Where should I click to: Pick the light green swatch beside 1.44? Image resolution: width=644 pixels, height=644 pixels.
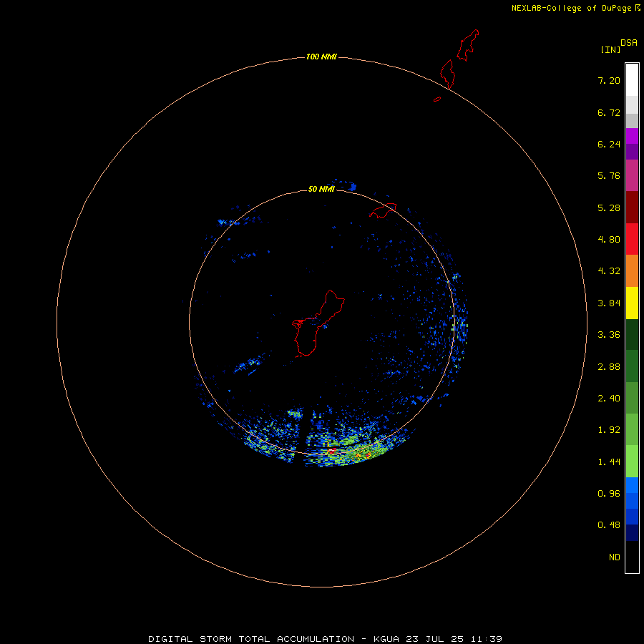click(632, 462)
